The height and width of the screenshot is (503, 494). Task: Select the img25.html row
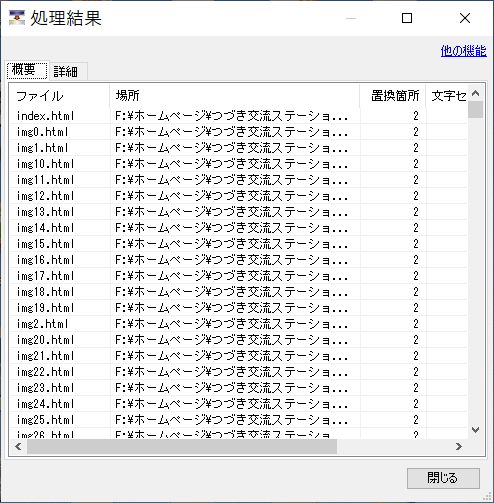(238, 420)
